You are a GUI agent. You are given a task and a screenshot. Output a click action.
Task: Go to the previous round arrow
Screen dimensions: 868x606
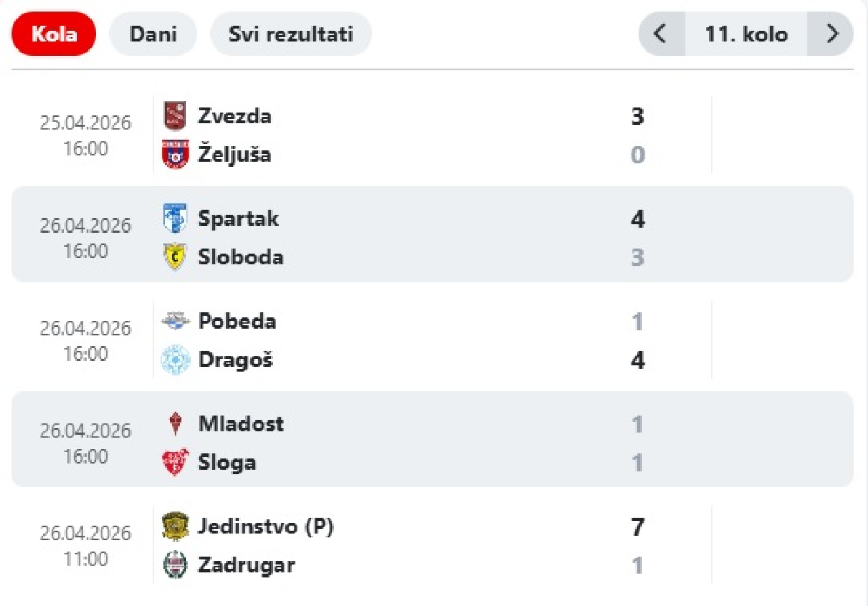click(661, 34)
